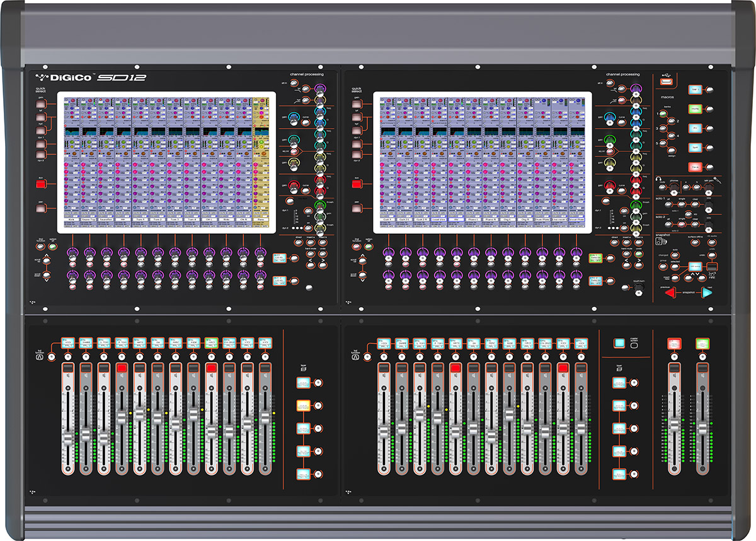
Task: Click the left section scroll up arrow
Action: point(47,259)
